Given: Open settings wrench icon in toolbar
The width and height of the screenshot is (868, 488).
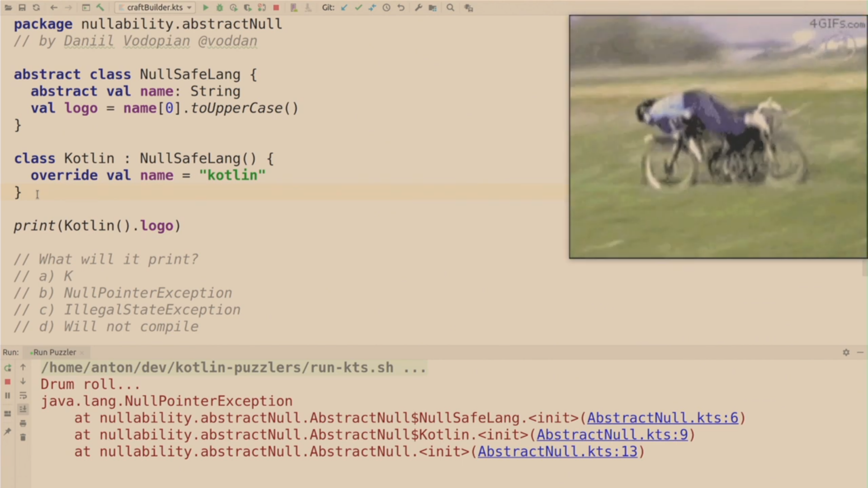Looking at the screenshot, I should pyautogui.click(x=418, y=8).
